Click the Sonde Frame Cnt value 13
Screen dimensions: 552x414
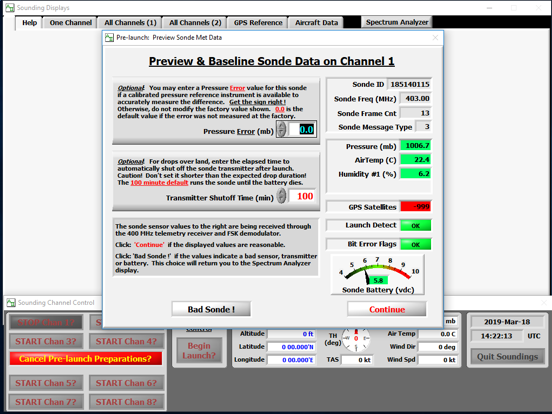click(416, 113)
